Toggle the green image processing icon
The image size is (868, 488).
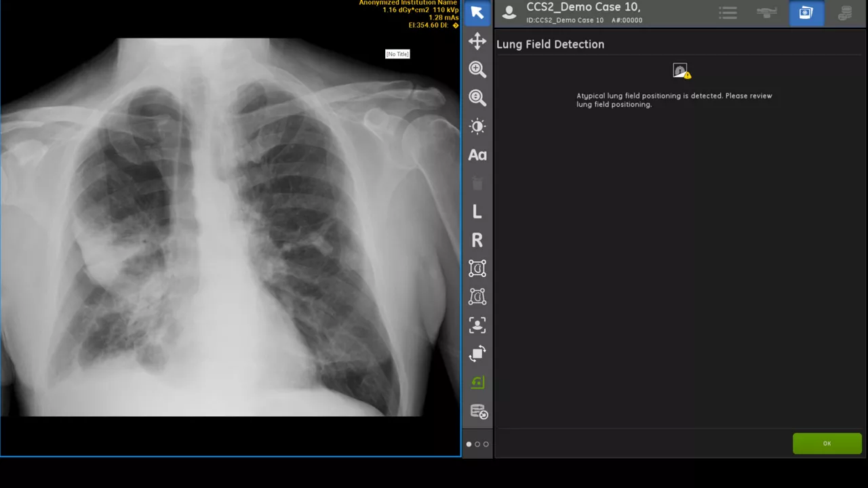[x=477, y=383]
